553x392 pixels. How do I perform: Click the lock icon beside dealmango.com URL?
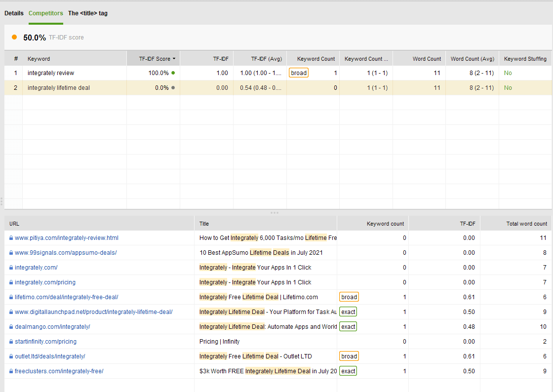pyautogui.click(x=11, y=327)
